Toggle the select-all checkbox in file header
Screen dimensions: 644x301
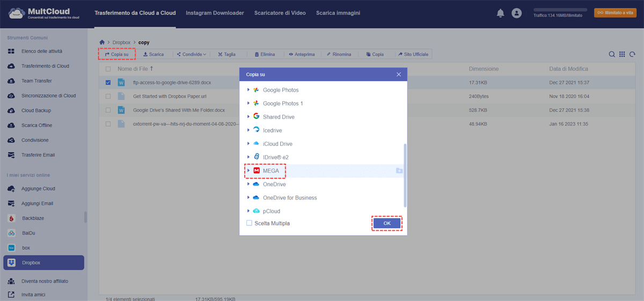click(108, 69)
